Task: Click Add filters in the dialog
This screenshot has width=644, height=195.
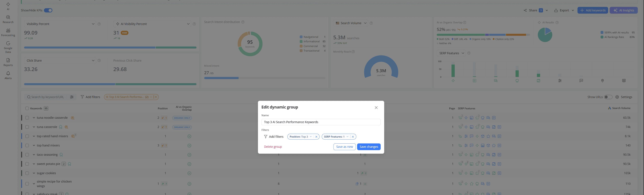Action: 273,137
